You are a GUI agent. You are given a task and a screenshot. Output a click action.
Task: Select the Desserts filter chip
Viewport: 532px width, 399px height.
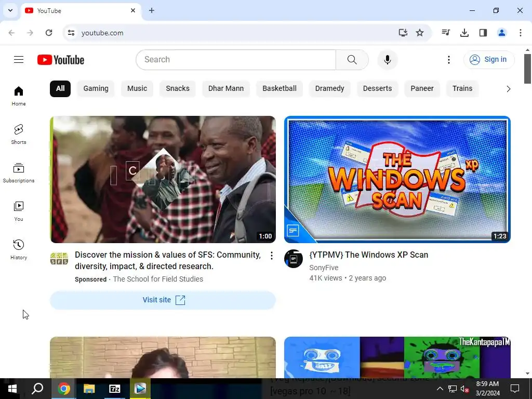tap(377, 88)
